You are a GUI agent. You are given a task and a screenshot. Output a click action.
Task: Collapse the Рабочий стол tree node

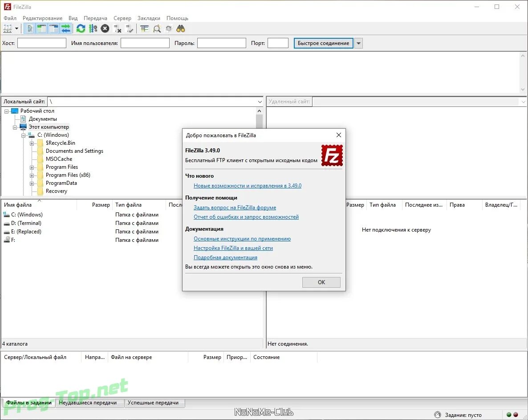[x=6, y=111]
